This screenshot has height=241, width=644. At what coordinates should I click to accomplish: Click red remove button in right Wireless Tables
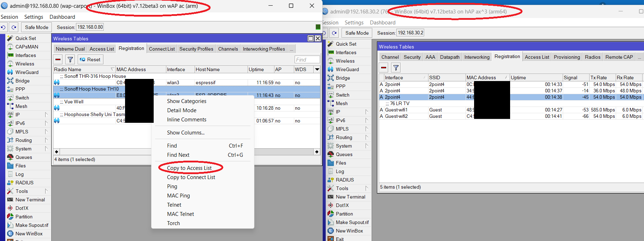(384, 68)
